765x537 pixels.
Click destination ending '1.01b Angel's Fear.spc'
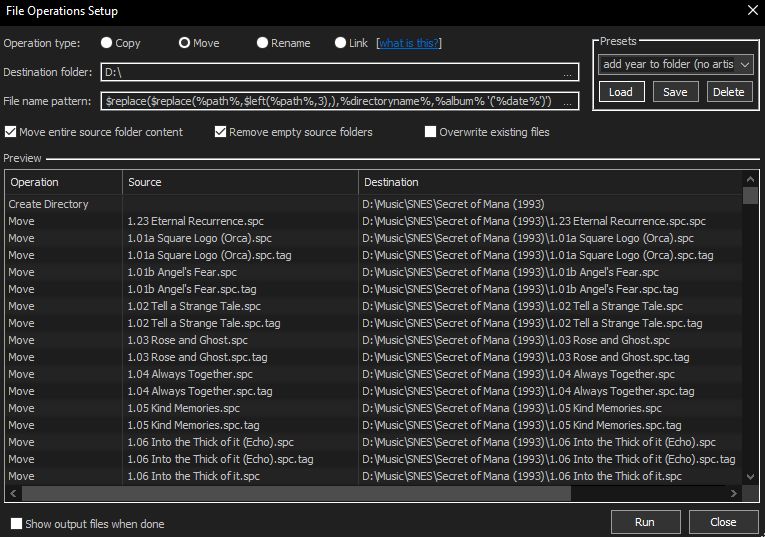coord(510,273)
